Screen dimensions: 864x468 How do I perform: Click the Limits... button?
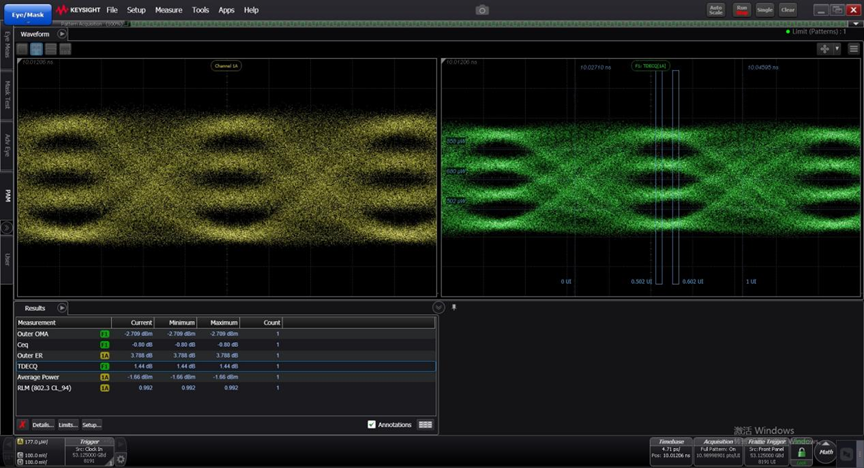tap(67, 425)
